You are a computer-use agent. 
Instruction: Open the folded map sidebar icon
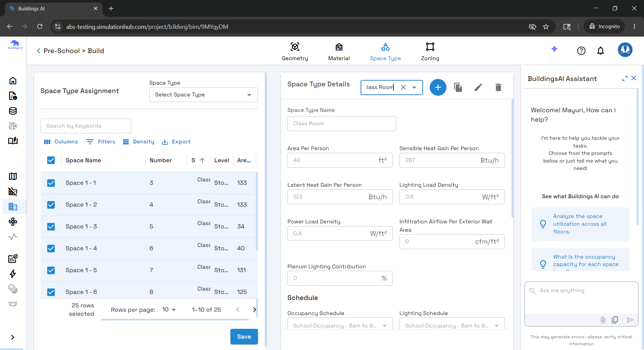(13, 176)
